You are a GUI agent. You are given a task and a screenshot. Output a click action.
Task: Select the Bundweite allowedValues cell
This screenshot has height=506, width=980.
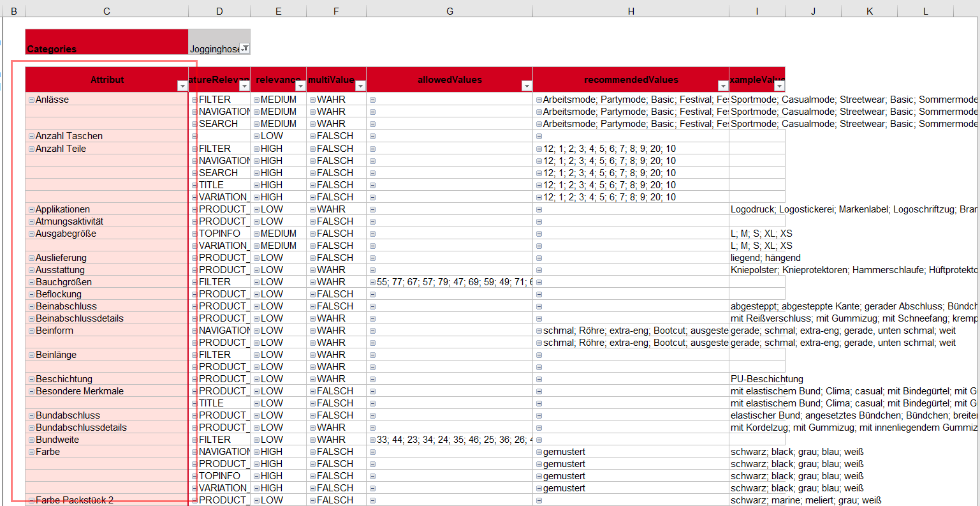point(450,440)
